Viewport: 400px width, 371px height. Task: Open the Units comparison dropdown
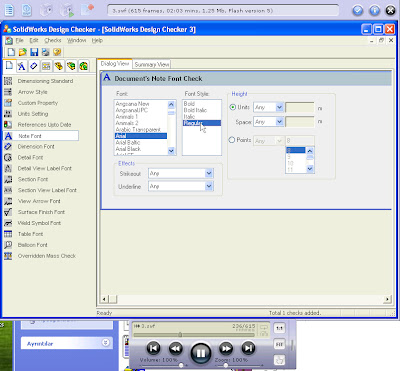pos(279,107)
